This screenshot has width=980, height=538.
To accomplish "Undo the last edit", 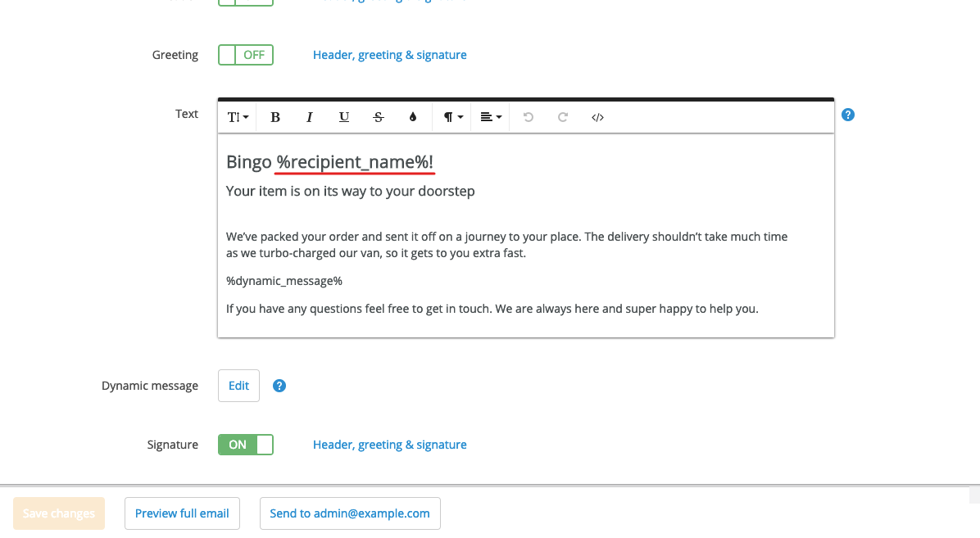I will 529,117.
